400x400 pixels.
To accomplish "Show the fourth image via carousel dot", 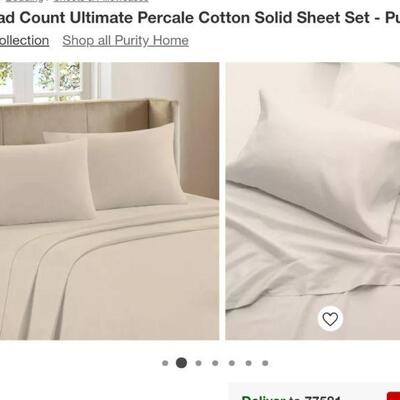I will coord(215,363).
